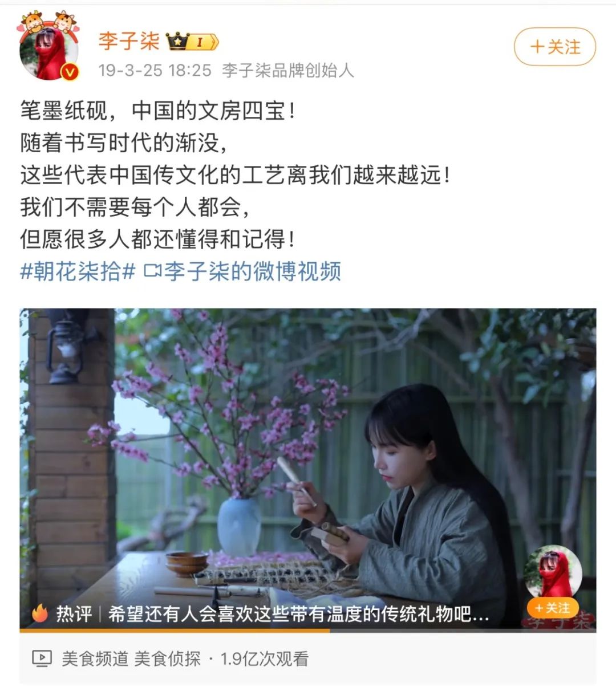Tap the orange verified V badge on avatar
This screenshot has width=616, height=687.
coord(69,72)
